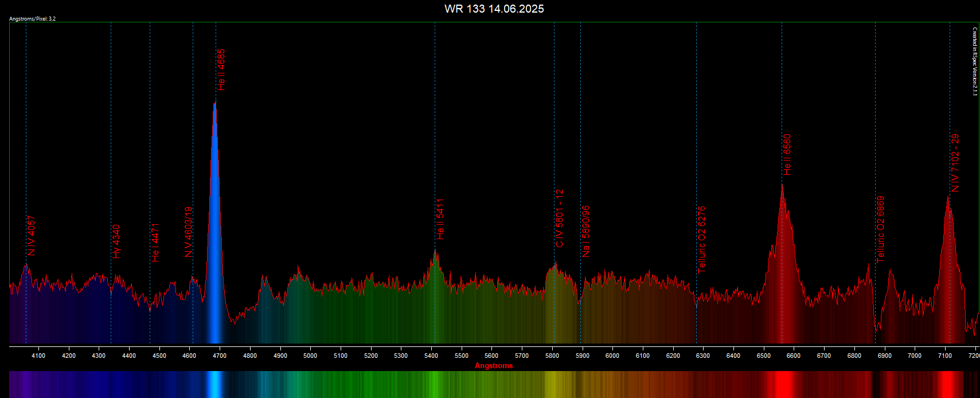Viewport: 980px width, 398px height.
Task: Click the Hγ 4340 line label
Action: (116, 241)
